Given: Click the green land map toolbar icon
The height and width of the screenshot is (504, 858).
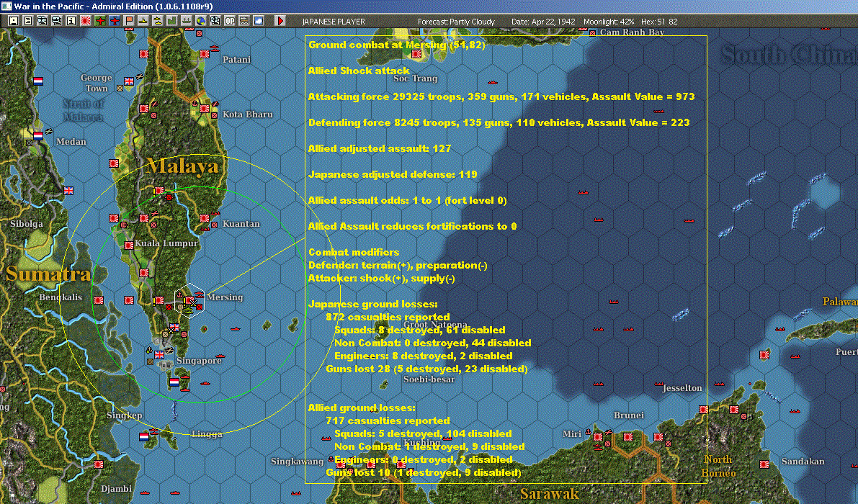Looking at the screenshot, I should point(172,21).
